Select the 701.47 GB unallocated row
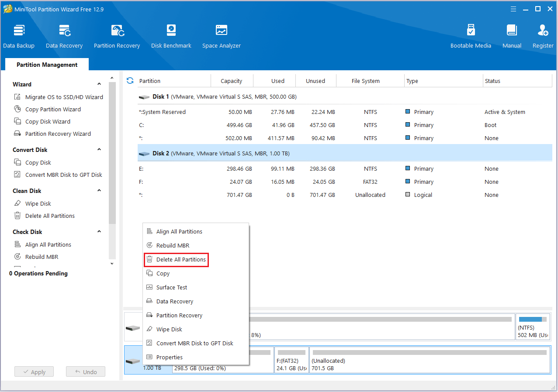This screenshot has height=392, width=558. (344, 195)
